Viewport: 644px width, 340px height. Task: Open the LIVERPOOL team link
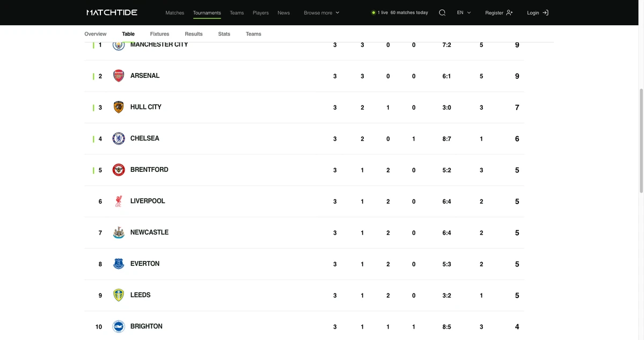(x=148, y=201)
